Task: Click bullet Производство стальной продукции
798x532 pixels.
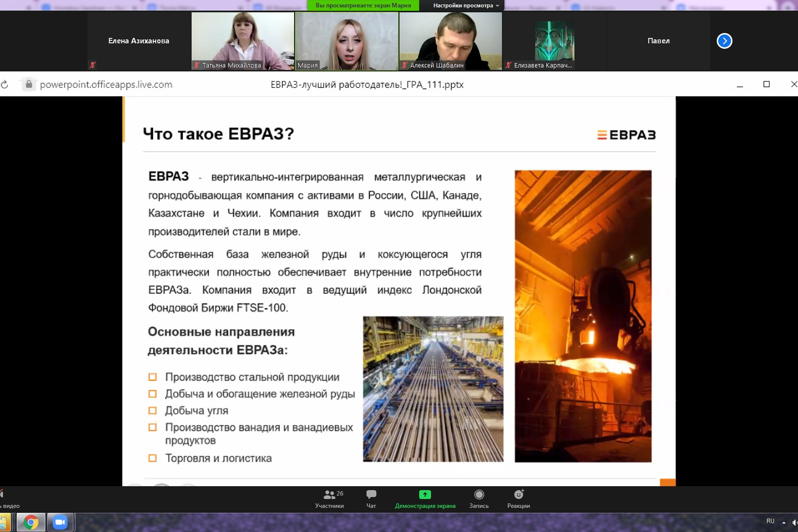Action: point(252,377)
